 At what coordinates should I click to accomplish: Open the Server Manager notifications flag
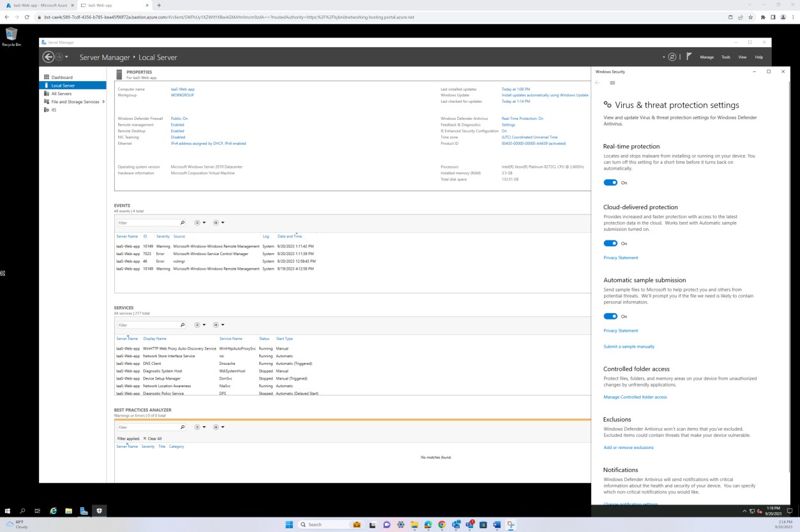[689, 57]
